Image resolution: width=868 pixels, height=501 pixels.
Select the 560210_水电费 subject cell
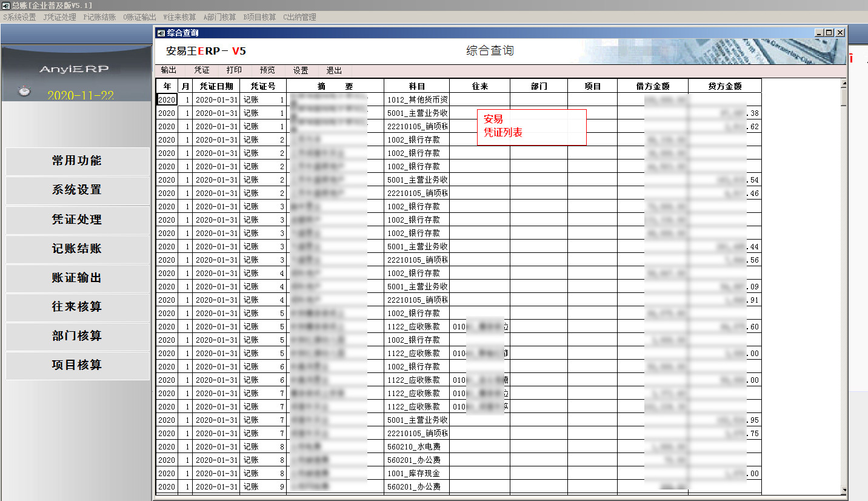coord(416,447)
